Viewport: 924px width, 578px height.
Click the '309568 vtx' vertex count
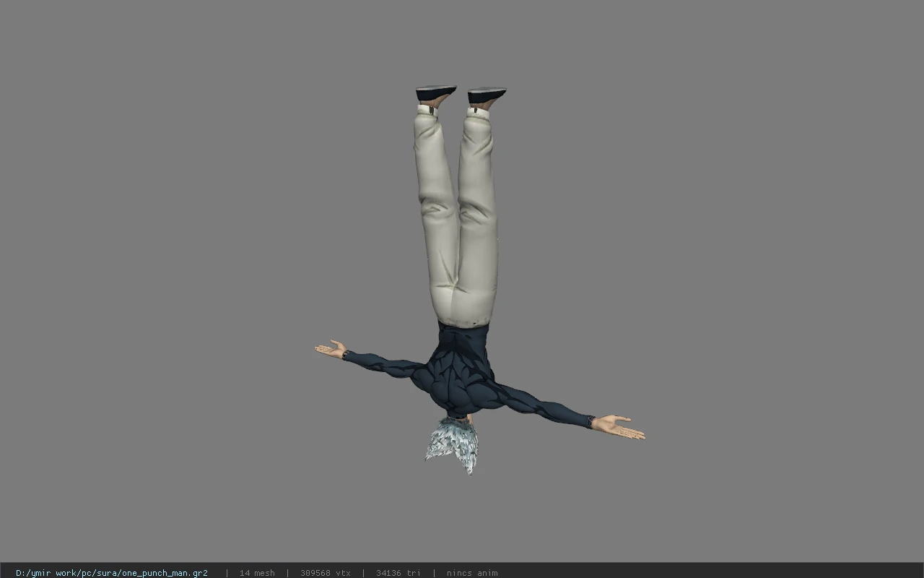pyautogui.click(x=326, y=573)
